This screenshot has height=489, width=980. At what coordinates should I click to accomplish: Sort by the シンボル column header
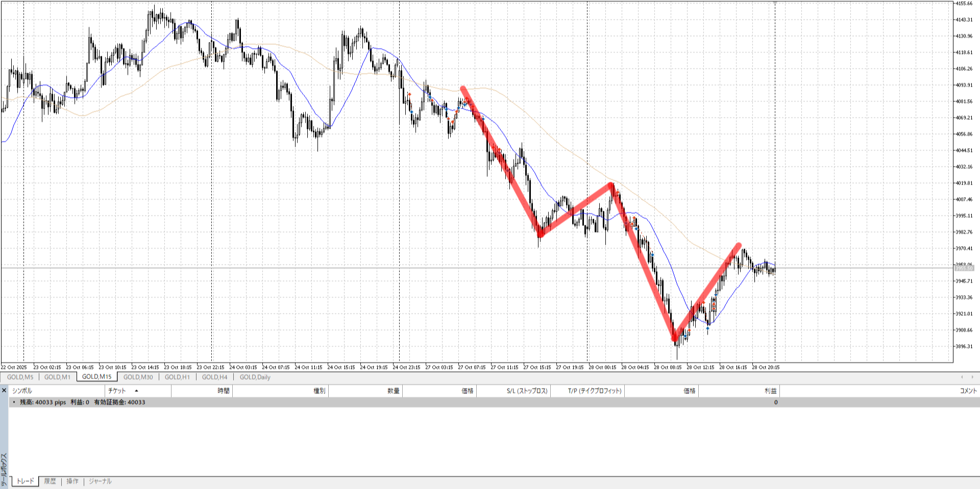coord(22,391)
